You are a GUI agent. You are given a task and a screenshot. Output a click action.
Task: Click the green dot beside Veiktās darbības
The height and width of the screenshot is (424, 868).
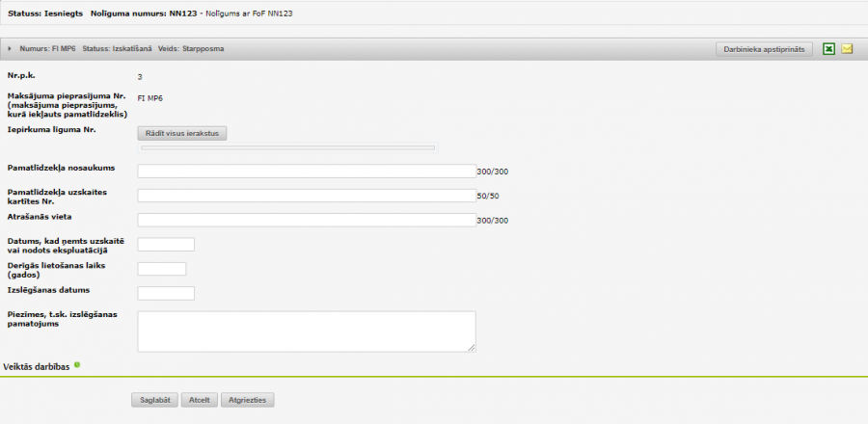pos(77,364)
